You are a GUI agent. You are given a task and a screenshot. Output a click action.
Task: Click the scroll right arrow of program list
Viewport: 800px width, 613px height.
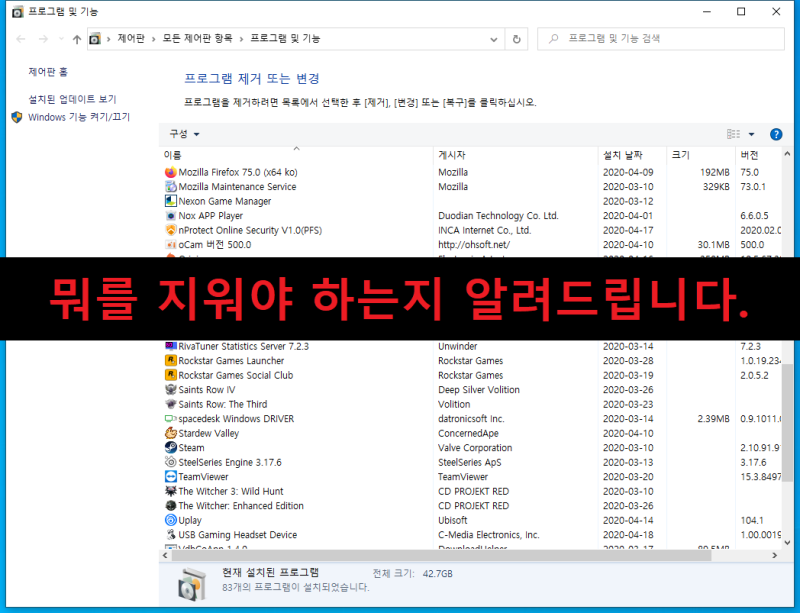click(775, 555)
